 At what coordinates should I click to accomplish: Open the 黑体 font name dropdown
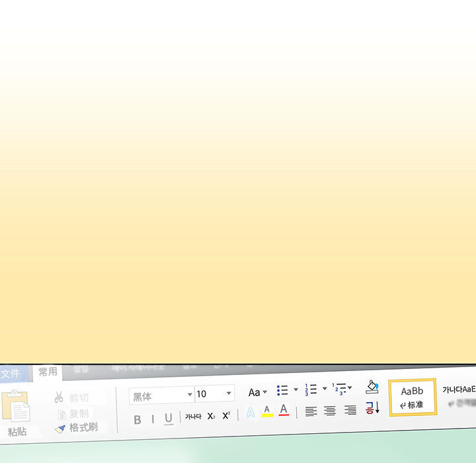(x=190, y=395)
